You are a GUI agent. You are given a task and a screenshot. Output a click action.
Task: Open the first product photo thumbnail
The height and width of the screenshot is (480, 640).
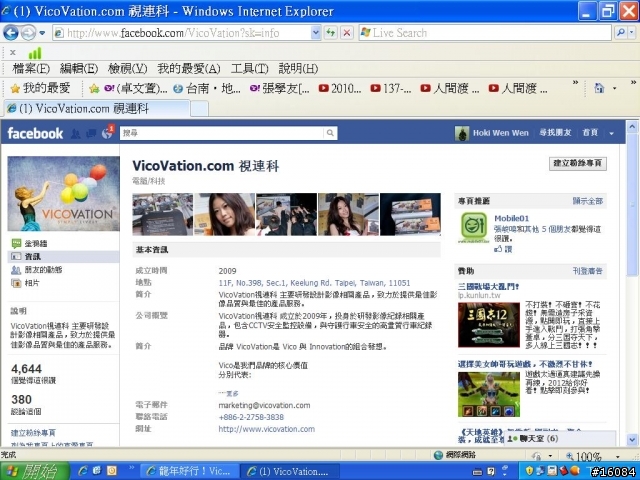pyautogui.click(x=162, y=214)
